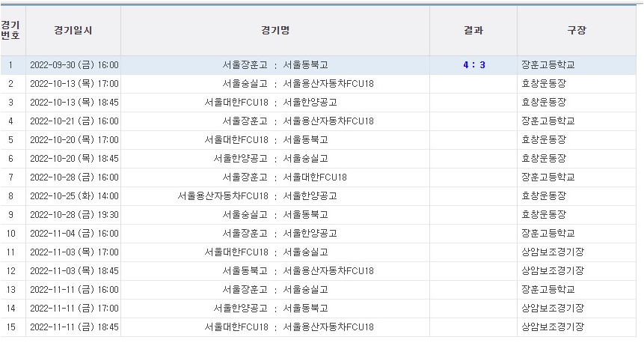644x343 pixels.
Task: Click 상암보조경기장 venue in match 15 row
Action: (553, 327)
